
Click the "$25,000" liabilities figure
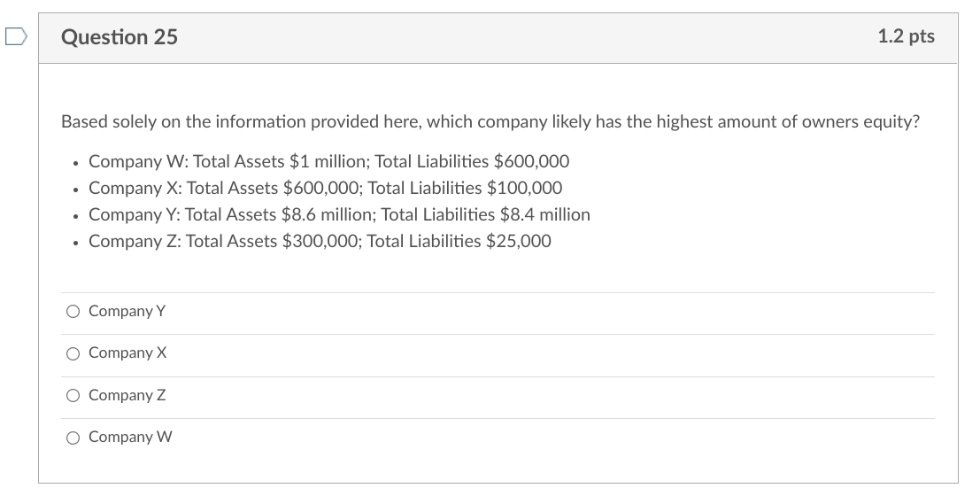519,241
